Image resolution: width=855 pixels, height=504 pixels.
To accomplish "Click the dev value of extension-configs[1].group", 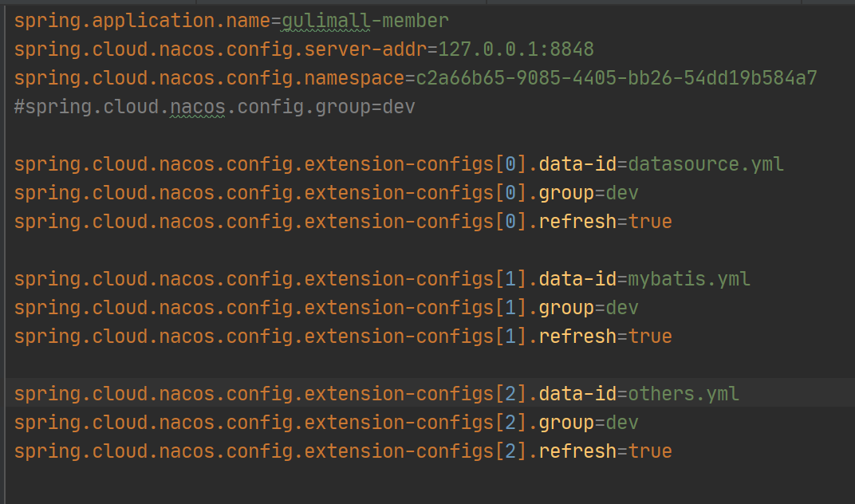I will tap(621, 308).
